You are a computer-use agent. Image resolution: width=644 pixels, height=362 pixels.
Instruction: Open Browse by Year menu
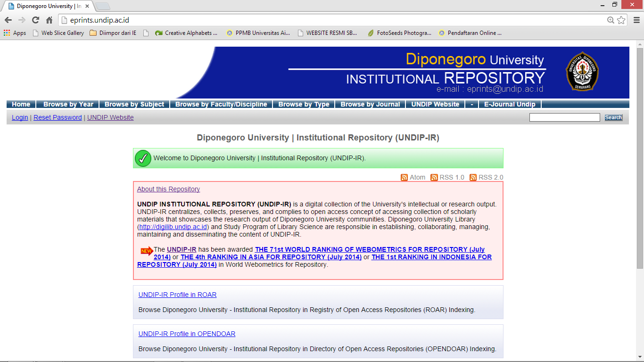[x=68, y=104]
